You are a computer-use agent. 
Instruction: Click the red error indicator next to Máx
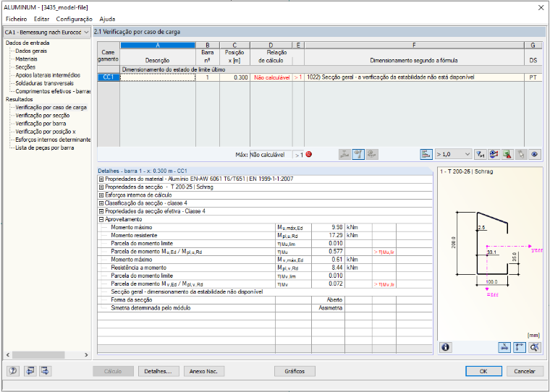309,154
